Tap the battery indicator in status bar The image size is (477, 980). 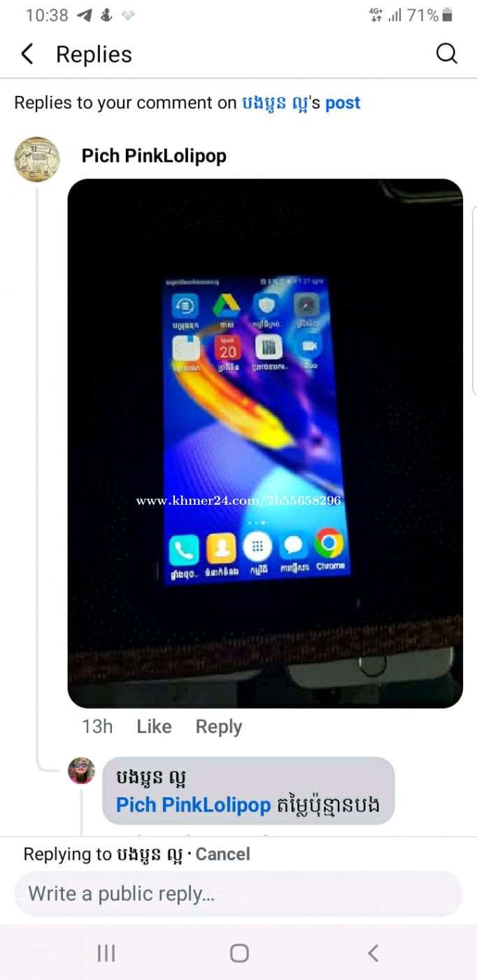tap(448, 15)
